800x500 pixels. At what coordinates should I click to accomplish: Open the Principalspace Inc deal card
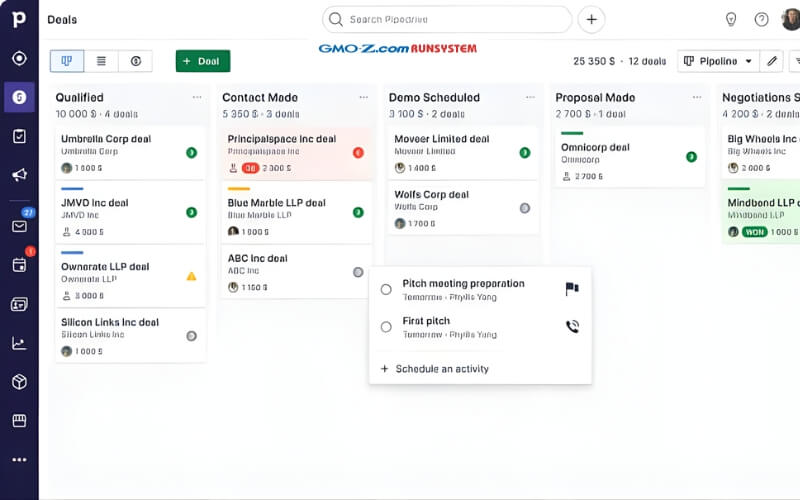[x=297, y=153]
